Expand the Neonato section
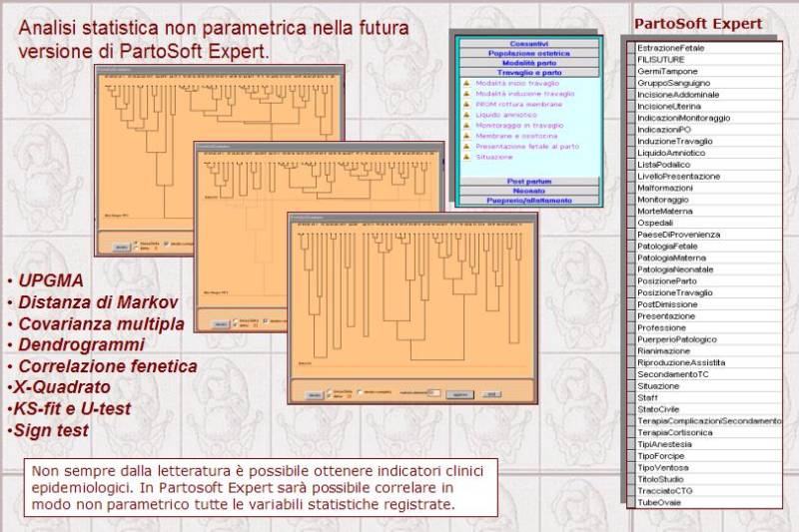 tap(529, 191)
